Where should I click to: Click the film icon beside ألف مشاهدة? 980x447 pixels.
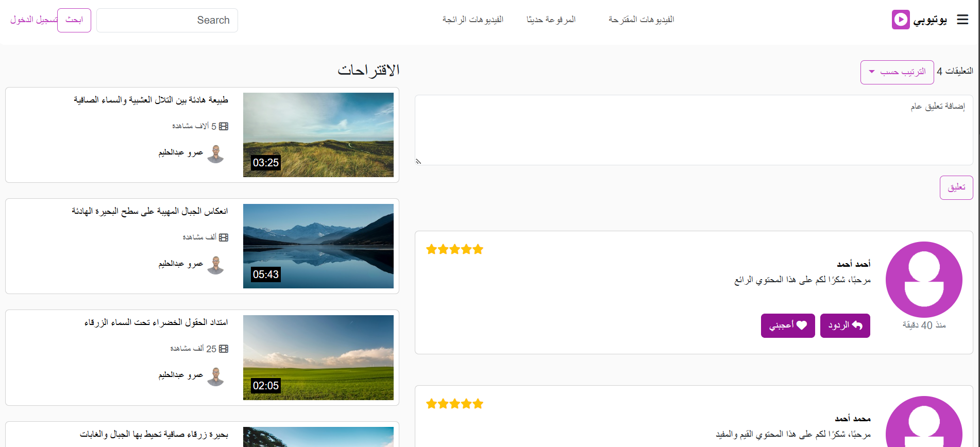coord(224,237)
